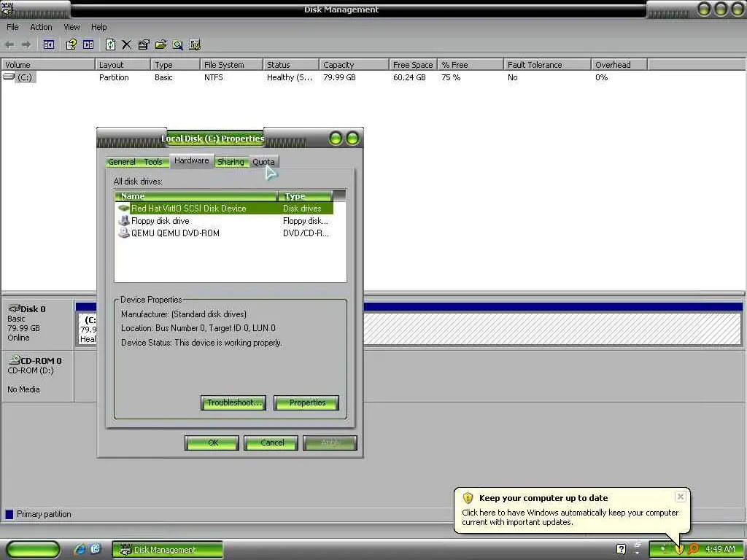Image resolution: width=747 pixels, height=560 pixels.
Task: Click the Open folder toolbar icon
Action: tap(160, 44)
